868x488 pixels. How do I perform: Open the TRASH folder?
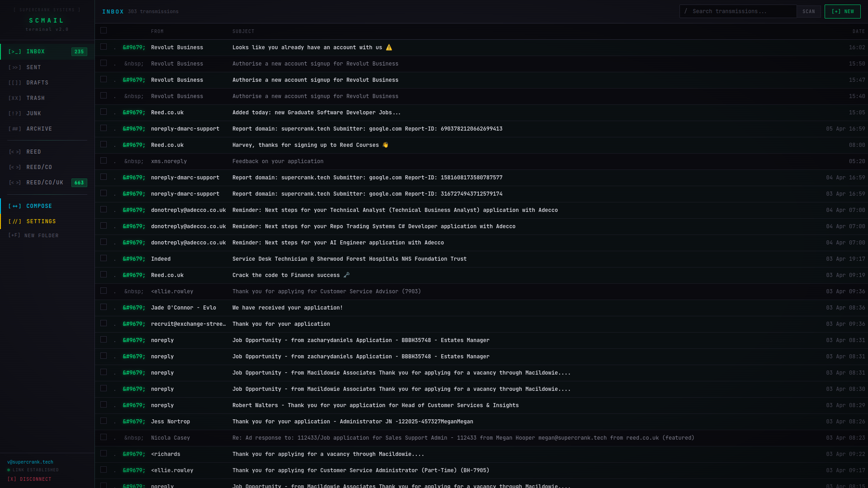click(x=47, y=98)
